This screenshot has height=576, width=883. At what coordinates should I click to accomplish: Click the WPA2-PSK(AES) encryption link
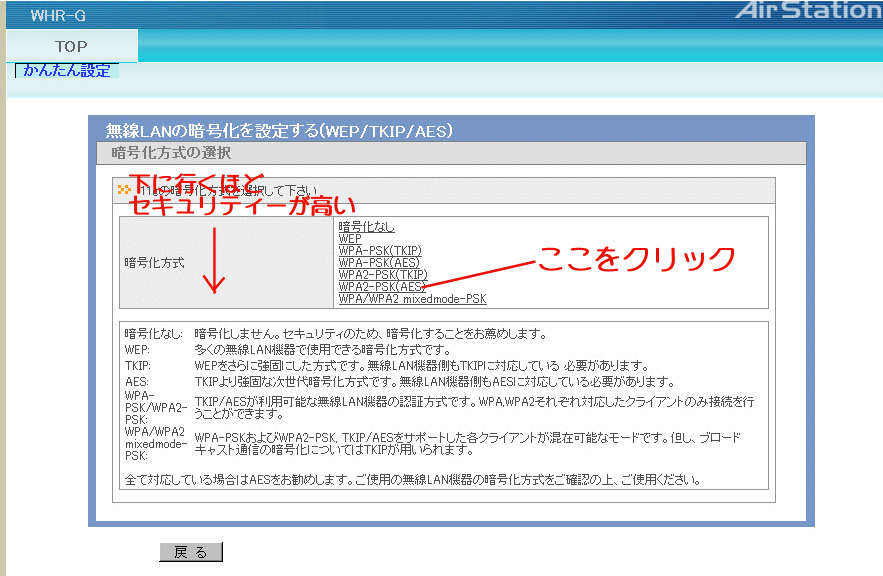382,287
